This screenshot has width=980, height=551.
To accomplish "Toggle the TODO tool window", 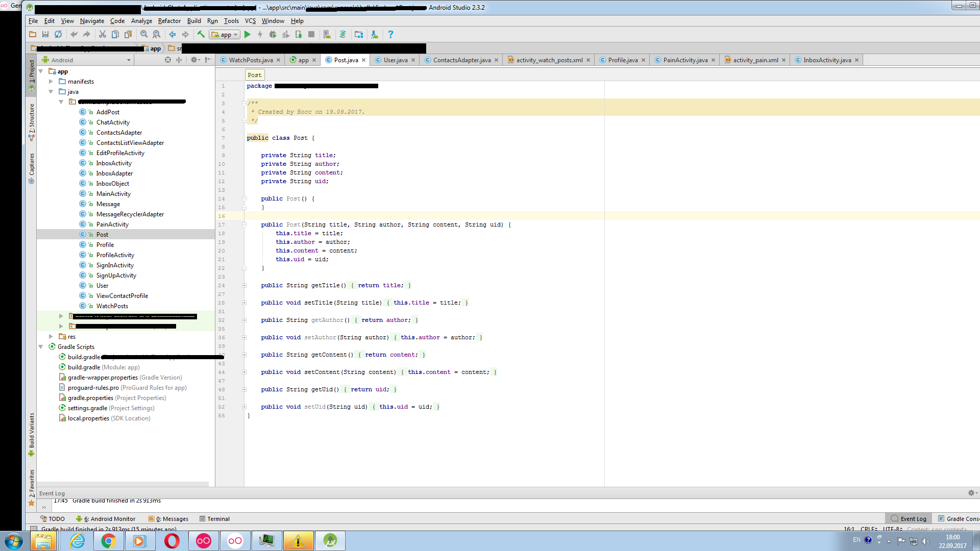I will tap(53, 519).
